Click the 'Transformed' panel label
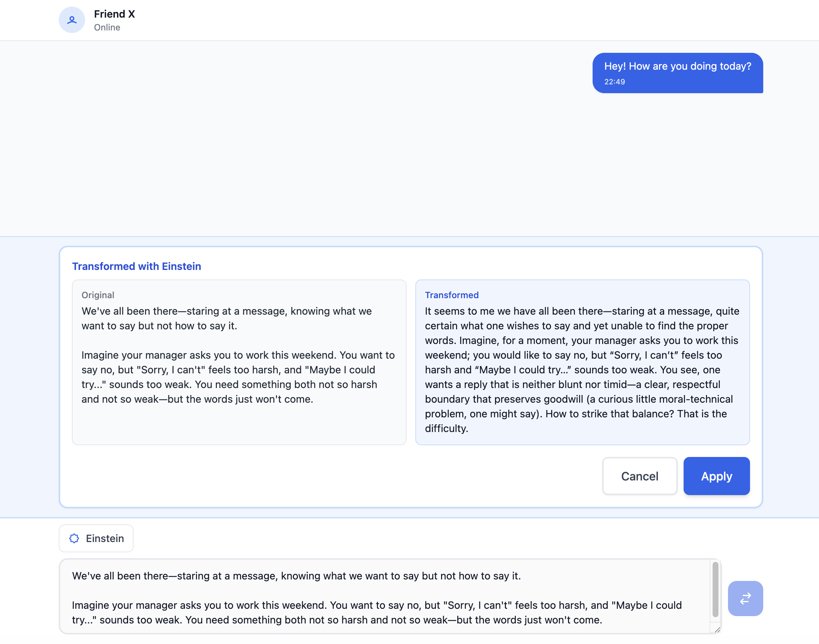 click(x=452, y=295)
